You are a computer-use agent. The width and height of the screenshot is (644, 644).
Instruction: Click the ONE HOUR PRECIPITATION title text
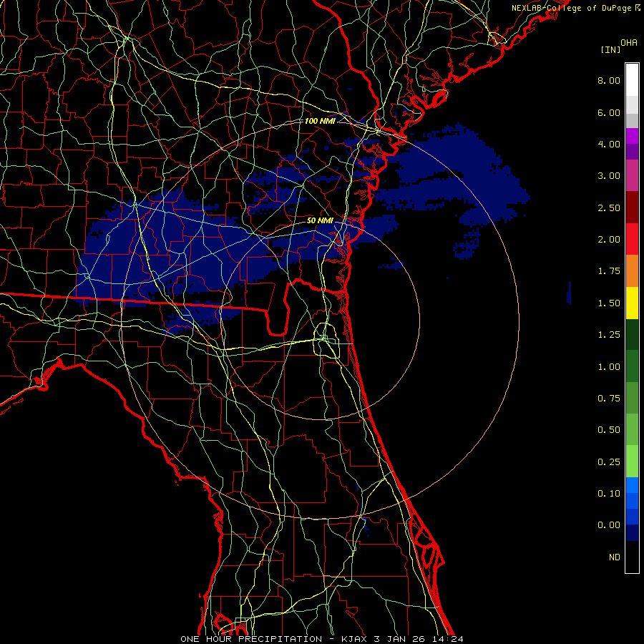[x=251, y=639]
